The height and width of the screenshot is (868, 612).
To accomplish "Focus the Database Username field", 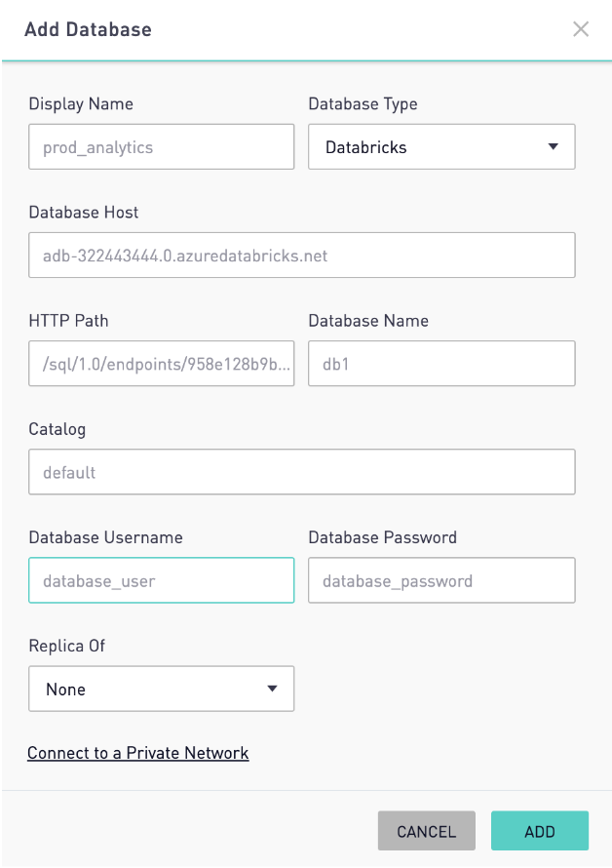I will click(x=162, y=580).
